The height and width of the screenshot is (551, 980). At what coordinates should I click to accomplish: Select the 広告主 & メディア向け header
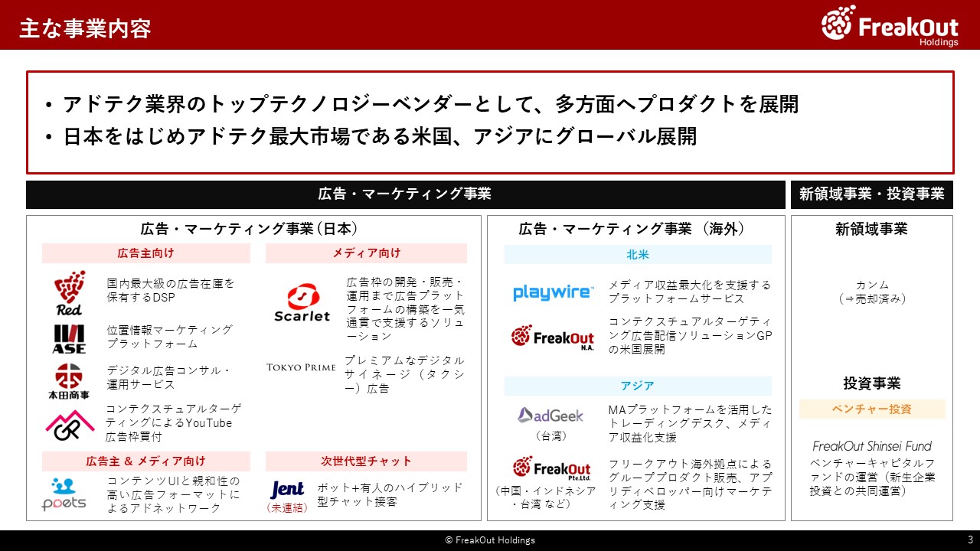[146, 461]
